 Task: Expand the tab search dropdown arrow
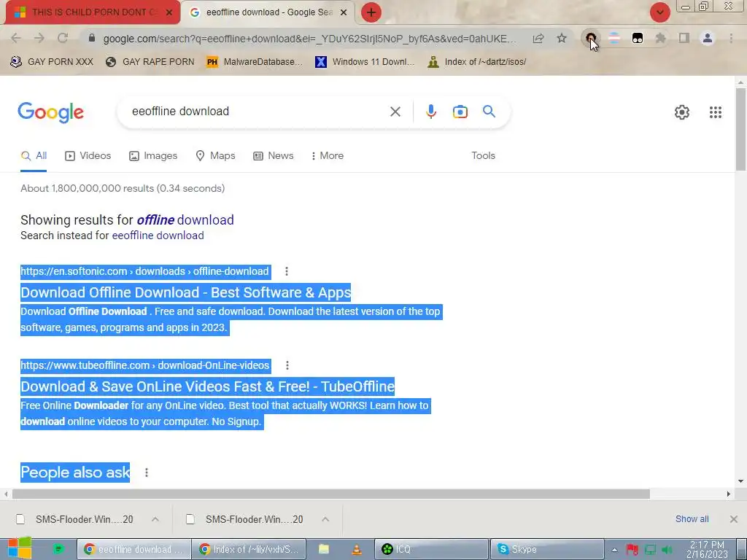659,12
